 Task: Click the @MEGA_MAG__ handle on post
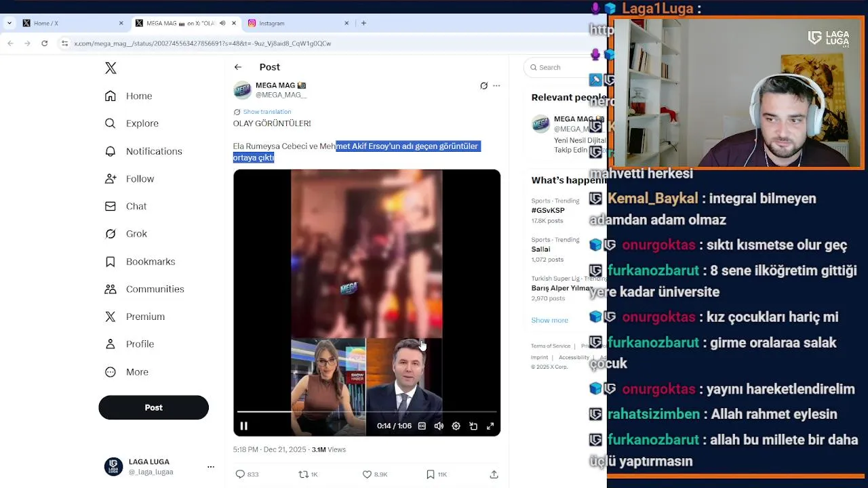click(281, 95)
